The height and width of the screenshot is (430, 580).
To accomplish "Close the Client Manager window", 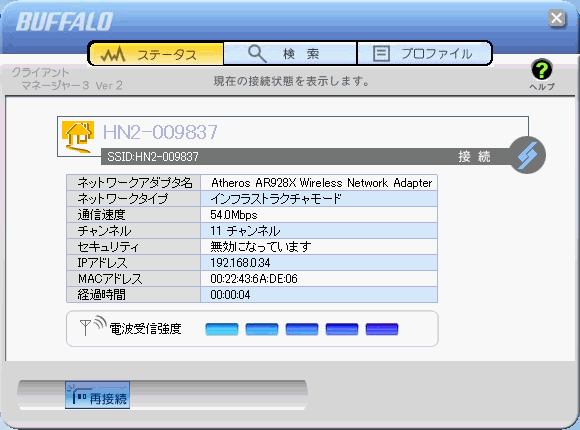I will (x=557, y=18).
